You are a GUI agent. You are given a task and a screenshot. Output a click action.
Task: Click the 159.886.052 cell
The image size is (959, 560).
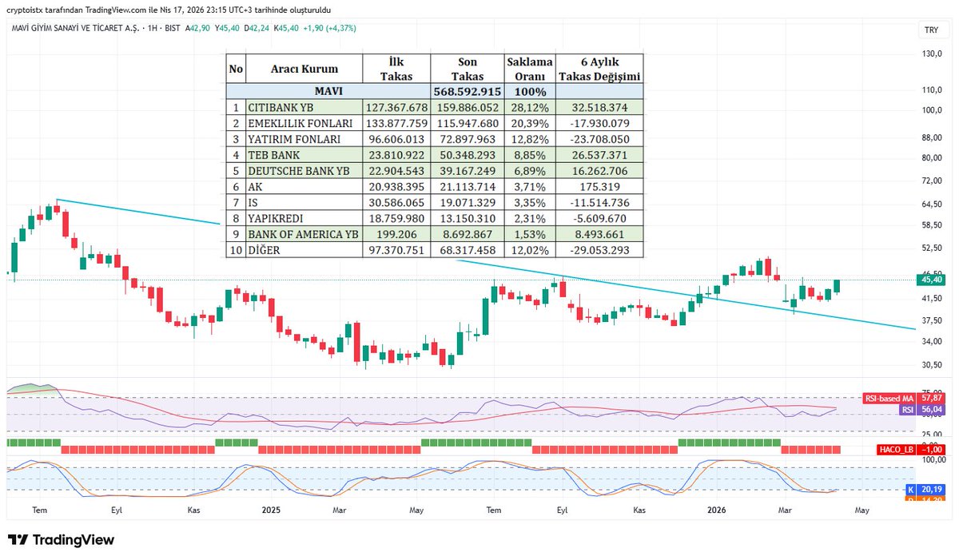point(468,107)
